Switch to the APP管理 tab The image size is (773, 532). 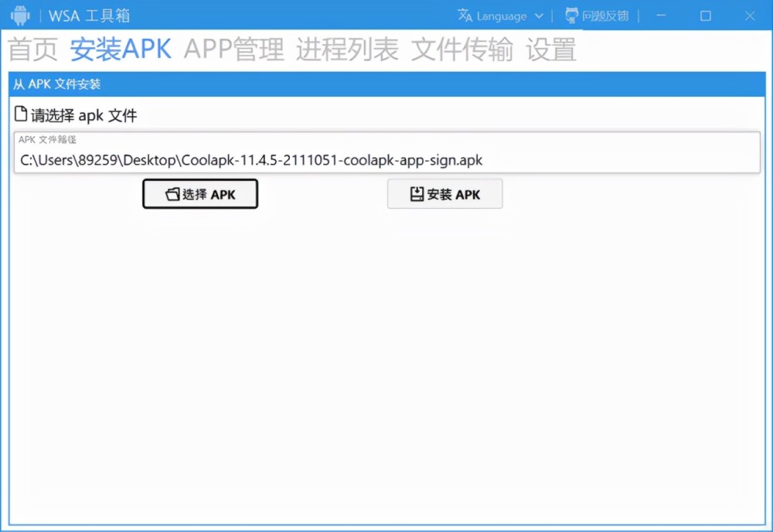pyautogui.click(x=233, y=49)
